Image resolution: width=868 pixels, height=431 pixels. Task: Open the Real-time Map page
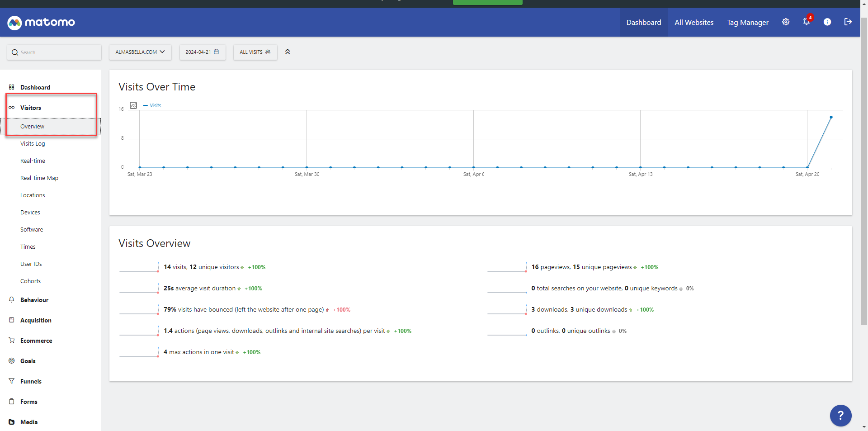pyautogui.click(x=39, y=178)
